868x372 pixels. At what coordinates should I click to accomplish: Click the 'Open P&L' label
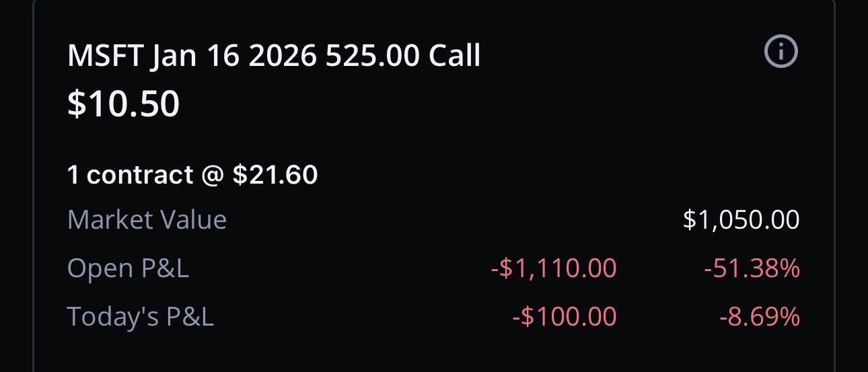[128, 268]
